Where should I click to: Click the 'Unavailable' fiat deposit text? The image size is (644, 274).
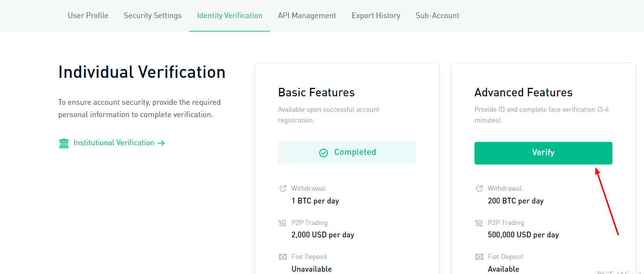(x=312, y=269)
